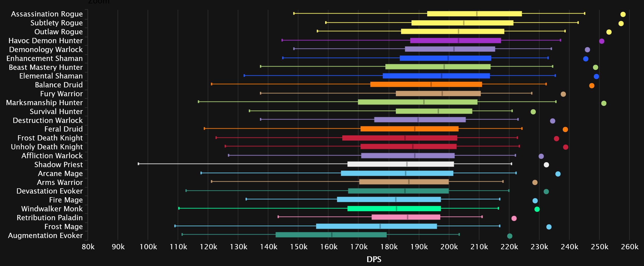
Task: Click the purple Havoc Demon Hunter box
Action: 456,41
